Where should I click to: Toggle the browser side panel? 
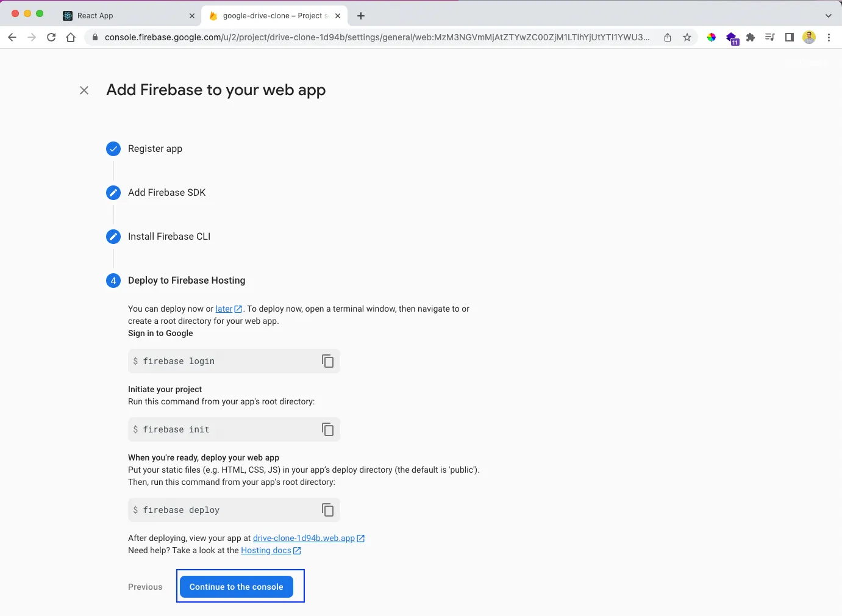pyautogui.click(x=790, y=37)
